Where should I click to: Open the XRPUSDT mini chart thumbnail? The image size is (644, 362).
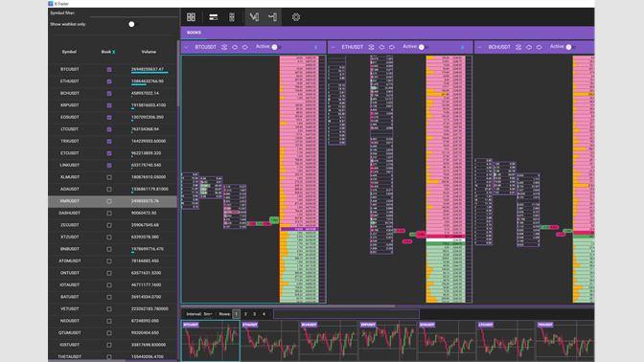(x=388, y=342)
